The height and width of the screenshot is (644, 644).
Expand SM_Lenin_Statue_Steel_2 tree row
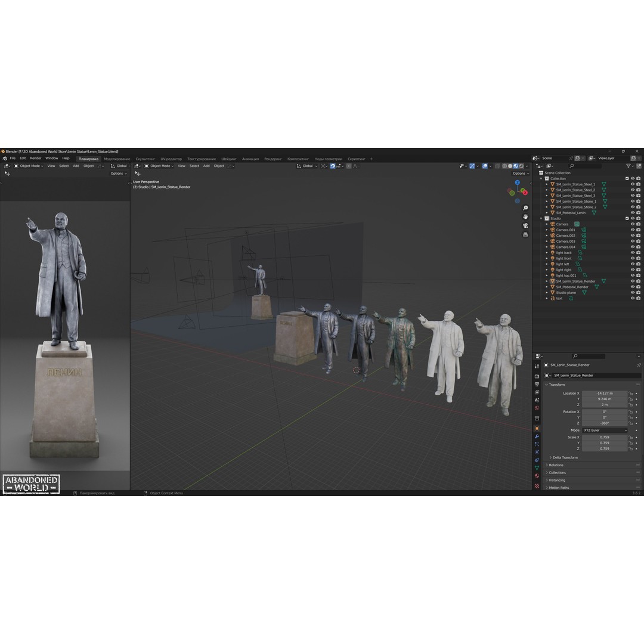547,190
